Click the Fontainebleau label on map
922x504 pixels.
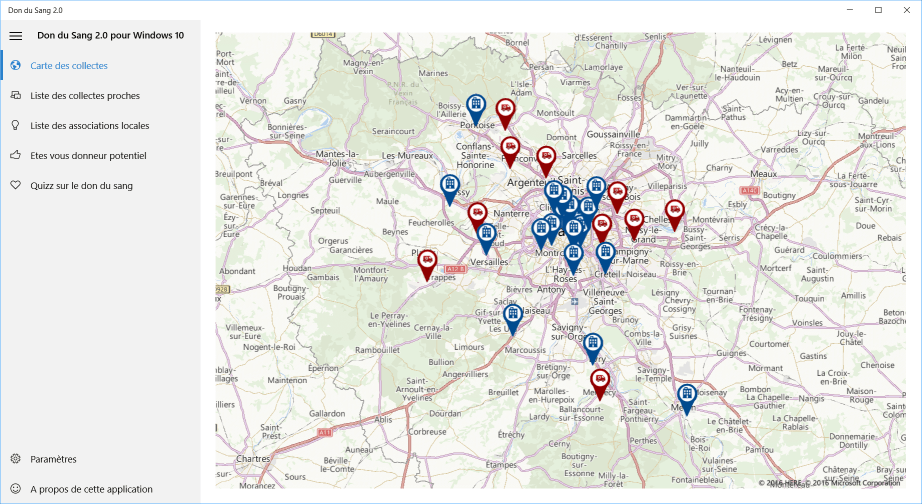(697, 479)
